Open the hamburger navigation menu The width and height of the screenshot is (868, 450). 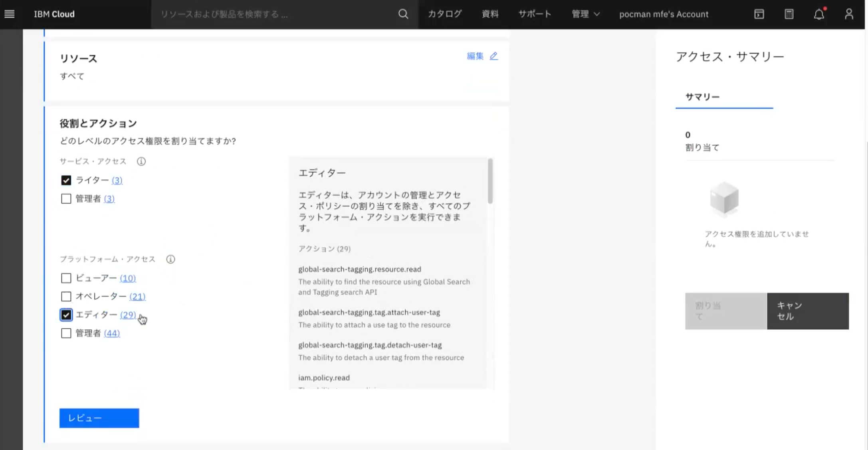10,14
